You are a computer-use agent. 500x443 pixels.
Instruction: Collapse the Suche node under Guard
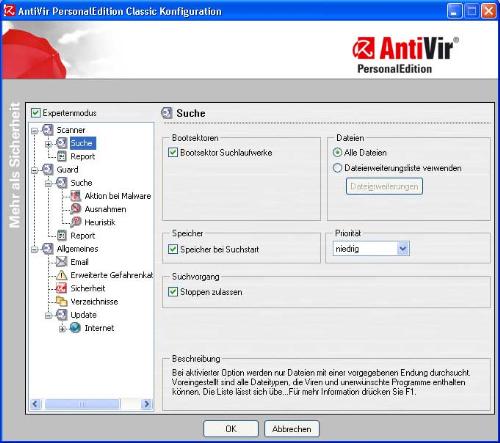(48, 184)
